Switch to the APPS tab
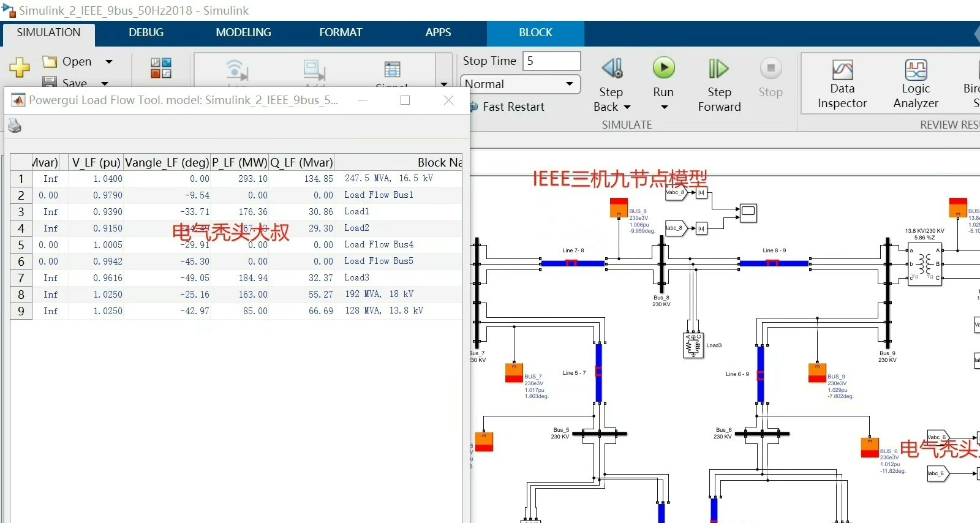980x523 pixels. (438, 32)
